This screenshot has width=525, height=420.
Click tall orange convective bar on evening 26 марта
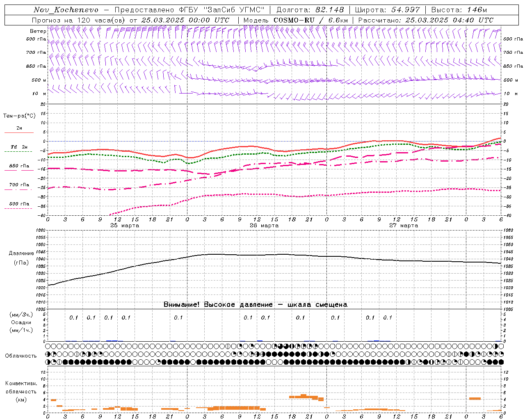click(x=304, y=396)
